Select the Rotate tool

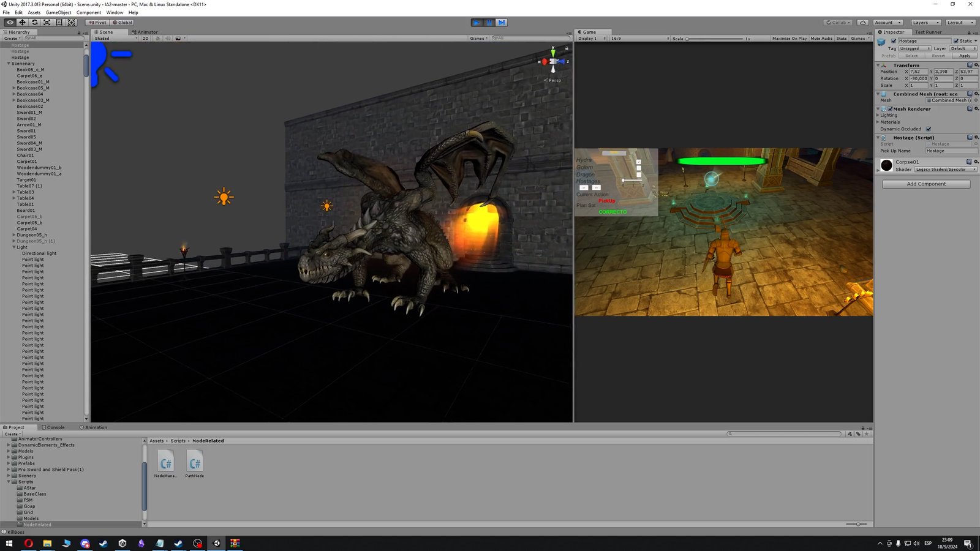35,23
